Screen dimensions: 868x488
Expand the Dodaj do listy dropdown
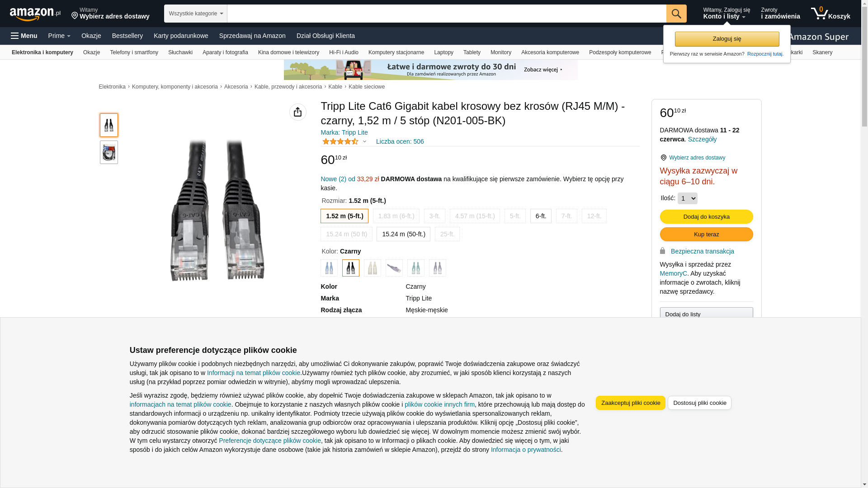click(x=706, y=314)
